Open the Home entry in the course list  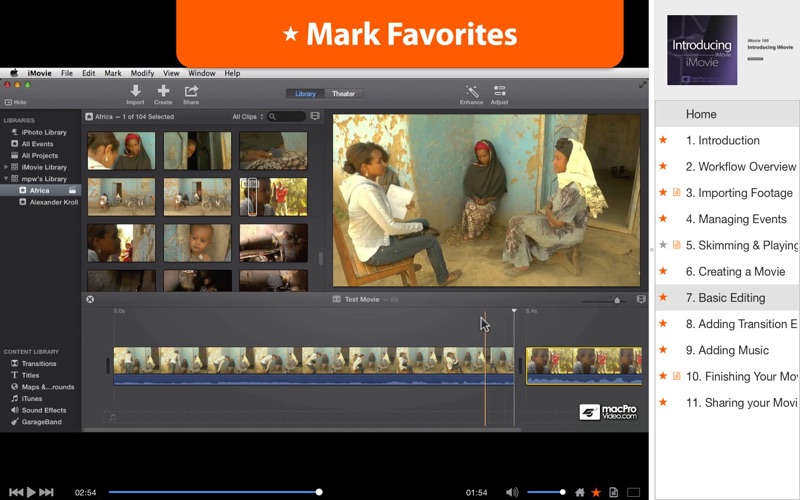coord(728,114)
